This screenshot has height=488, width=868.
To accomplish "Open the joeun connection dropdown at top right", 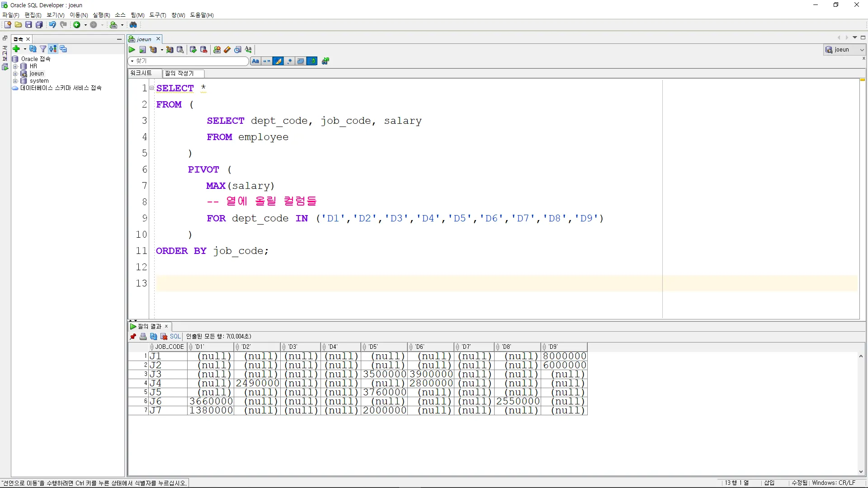I will (x=862, y=50).
